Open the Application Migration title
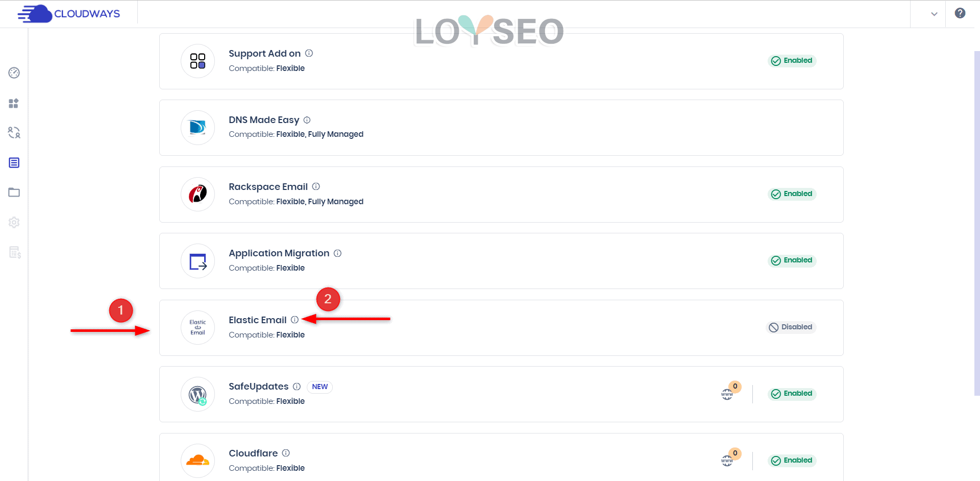 coord(279,253)
